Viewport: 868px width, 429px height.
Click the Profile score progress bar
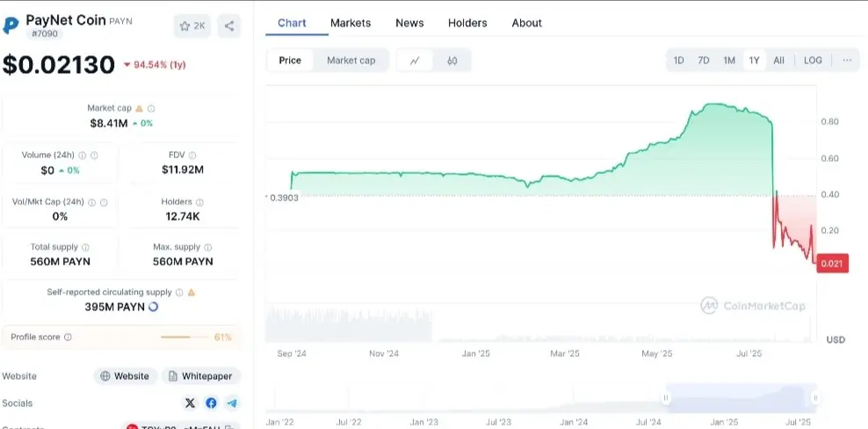point(185,337)
